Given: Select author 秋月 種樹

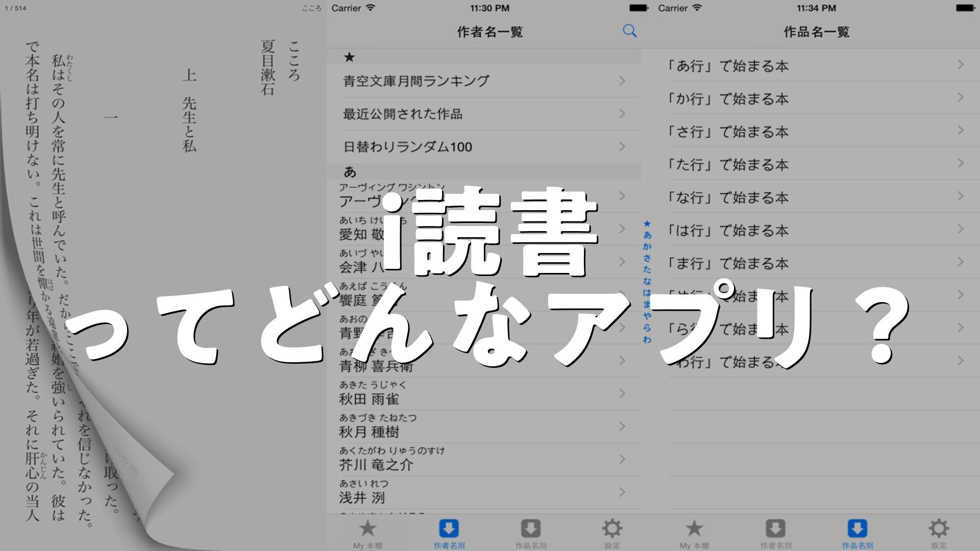Looking at the screenshot, I should (x=484, y=427).
